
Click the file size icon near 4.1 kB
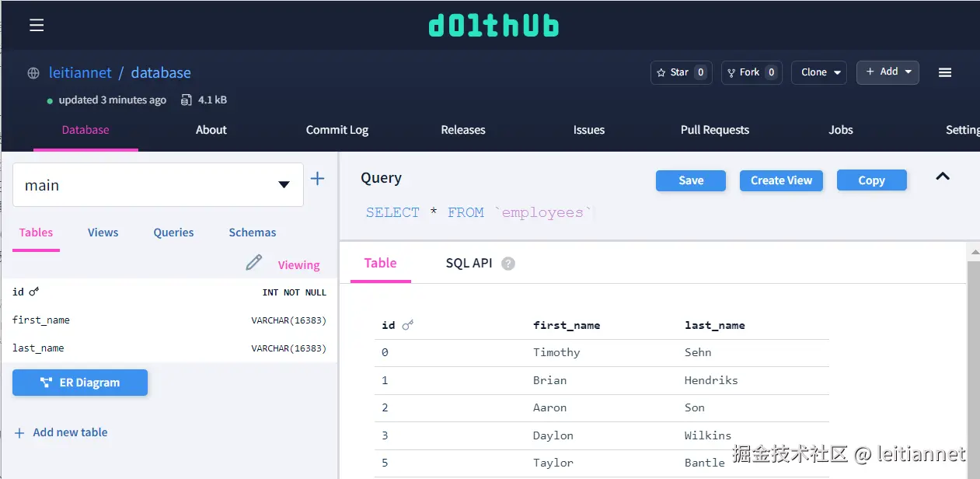point(187,100)
